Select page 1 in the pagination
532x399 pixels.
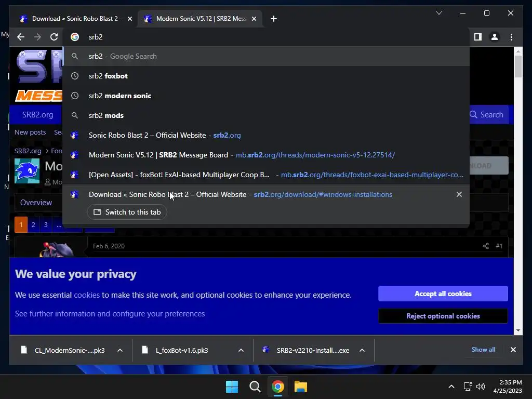point(21,224)
